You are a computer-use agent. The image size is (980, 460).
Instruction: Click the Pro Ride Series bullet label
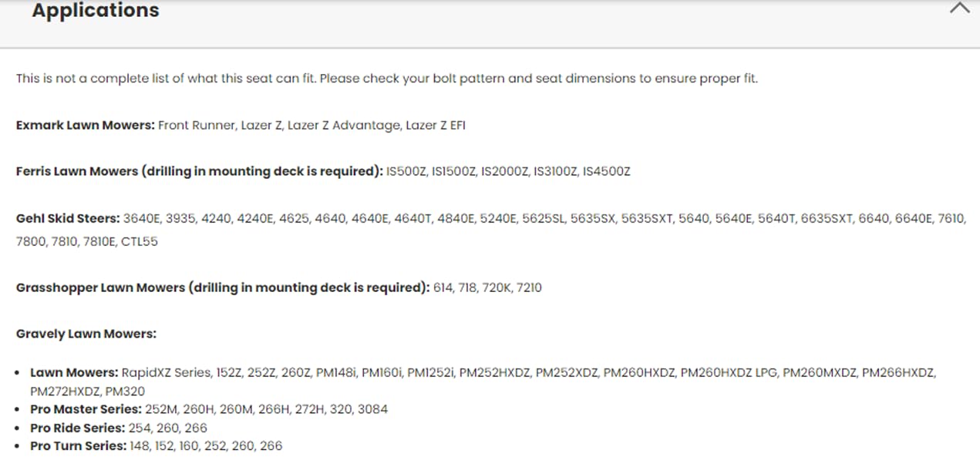(x=78, y=428)
